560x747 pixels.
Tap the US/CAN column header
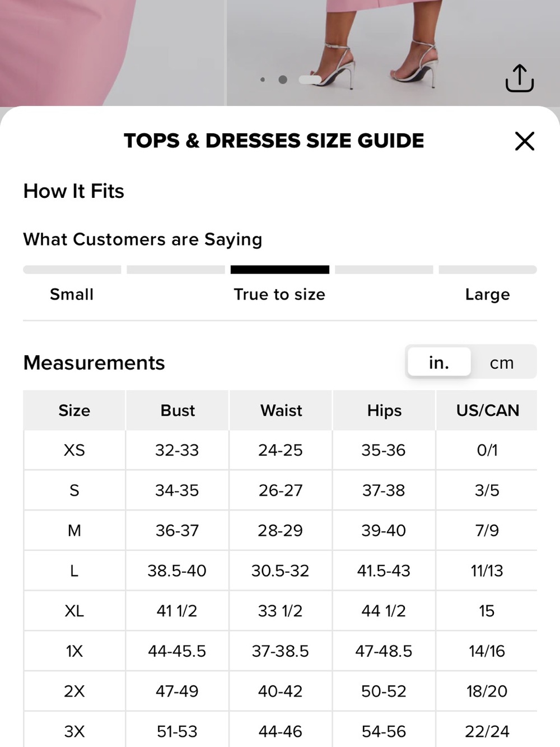coord(487,410)
